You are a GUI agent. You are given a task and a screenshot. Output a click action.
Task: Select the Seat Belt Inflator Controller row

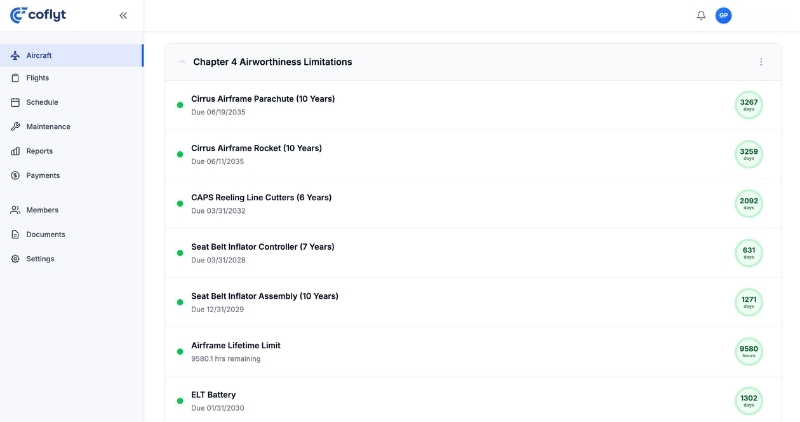[x=472, y=253]
